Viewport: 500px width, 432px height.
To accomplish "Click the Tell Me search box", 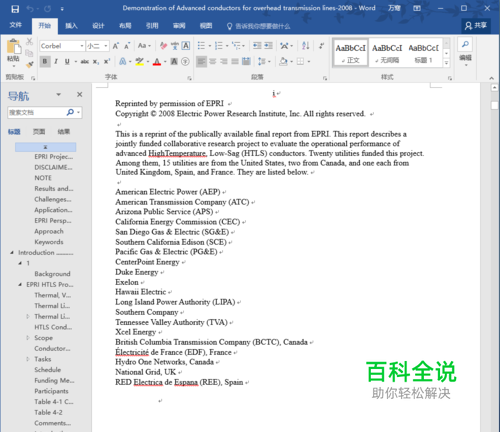I will pos(258,26).
